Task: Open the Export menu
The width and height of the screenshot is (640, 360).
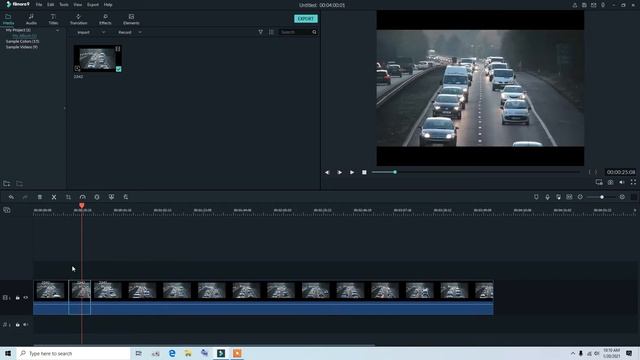Action: 93,5
